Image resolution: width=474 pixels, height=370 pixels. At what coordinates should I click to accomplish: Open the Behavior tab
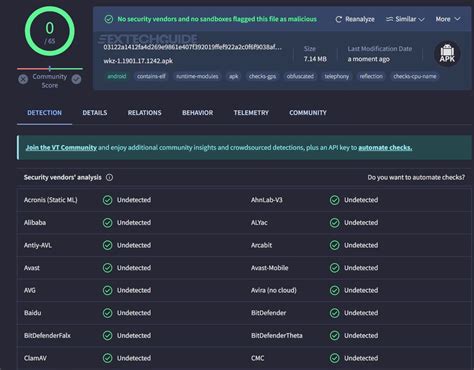click(x=197, y=113)
